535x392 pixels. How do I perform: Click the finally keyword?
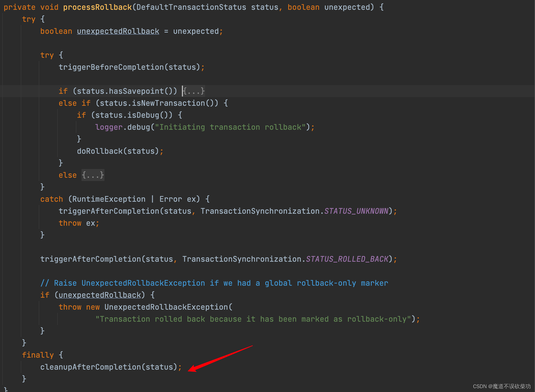(38, 355)
